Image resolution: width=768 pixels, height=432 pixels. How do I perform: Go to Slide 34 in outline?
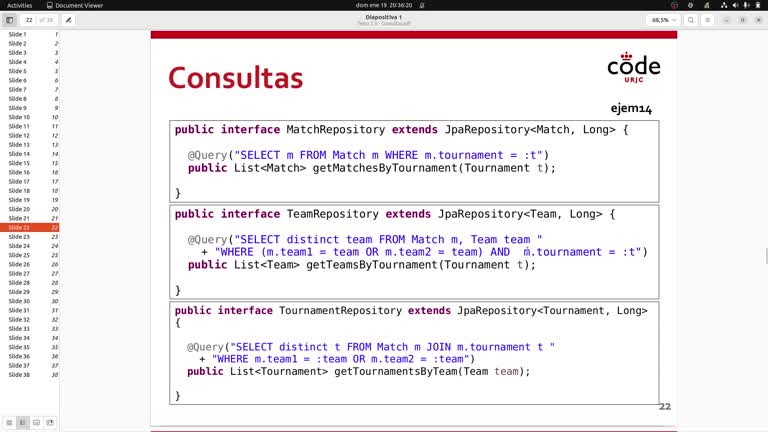point(30,338)
